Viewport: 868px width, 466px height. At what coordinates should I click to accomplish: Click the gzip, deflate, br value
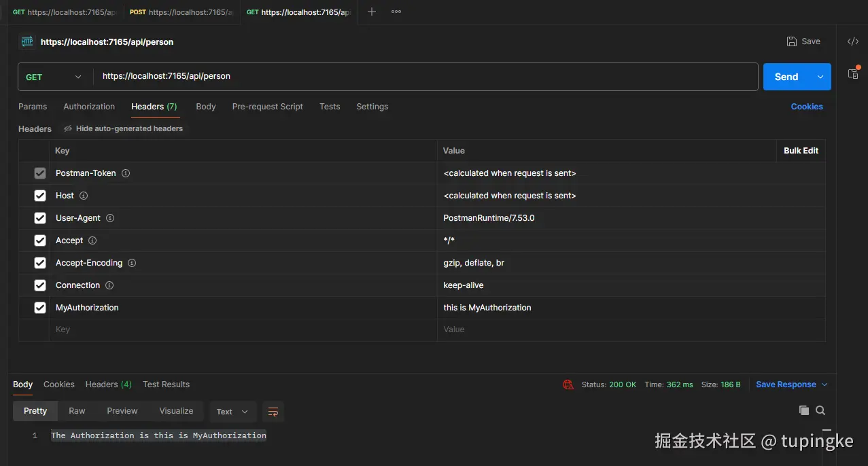(x=474, y=263)
